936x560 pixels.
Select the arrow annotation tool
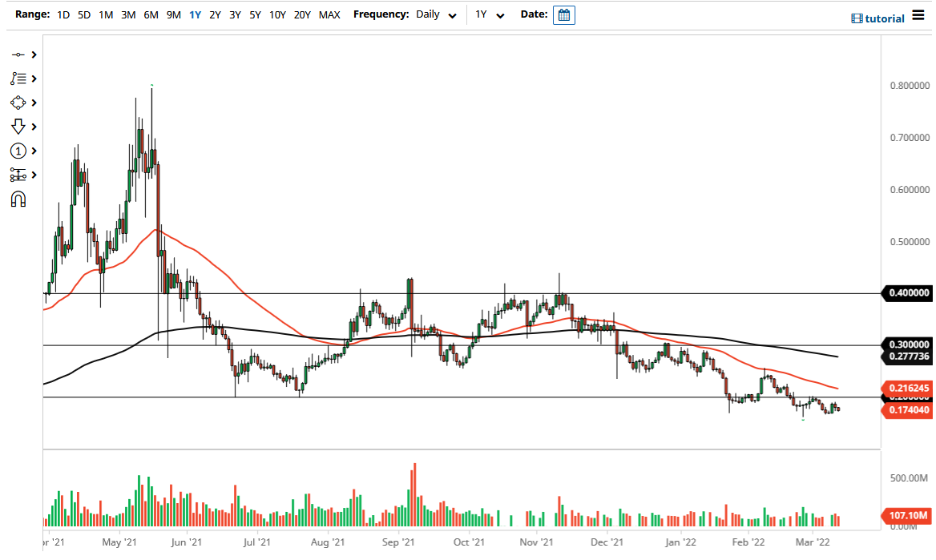(x=20, y=127)
